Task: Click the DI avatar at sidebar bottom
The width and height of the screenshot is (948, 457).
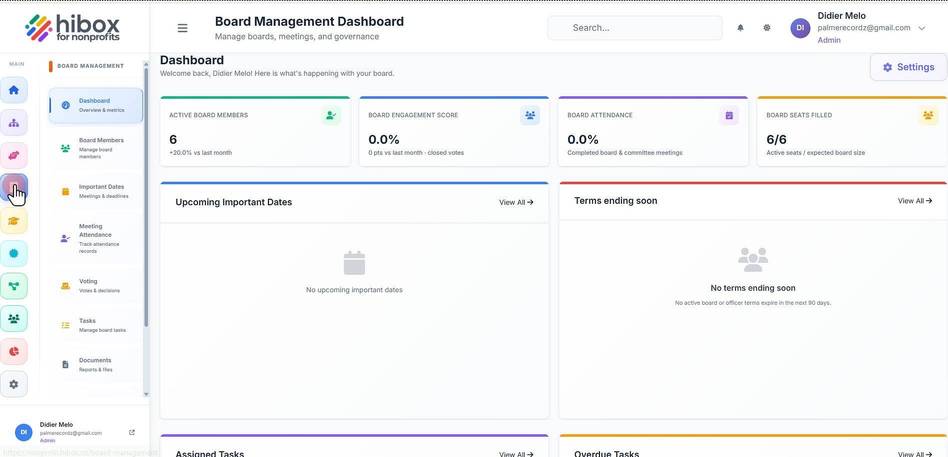Action: point(24,432)
